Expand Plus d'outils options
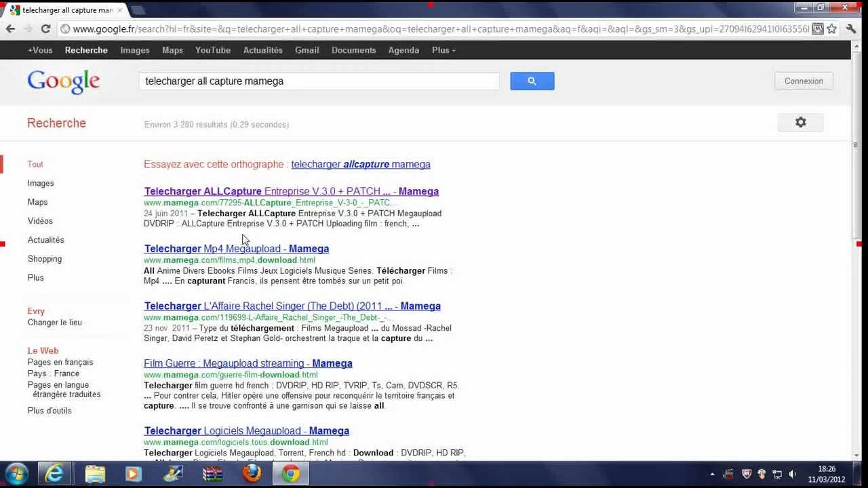Image resolution: width=868 pixels, height=488 pixels. tap(50, 411)
